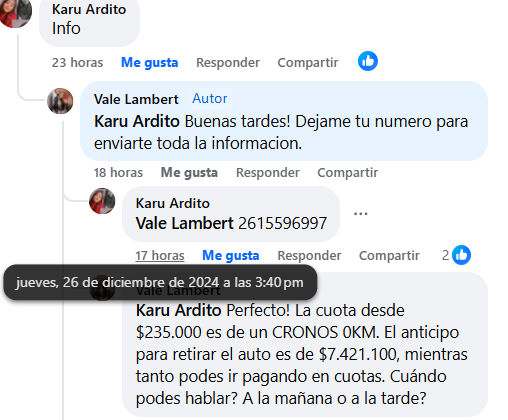Click Responder under the Info comment
Screen dimensions: 508x420
click(228, 62)
